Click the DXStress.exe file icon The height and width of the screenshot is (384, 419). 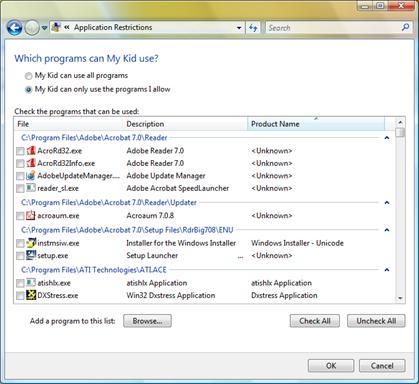31,295
